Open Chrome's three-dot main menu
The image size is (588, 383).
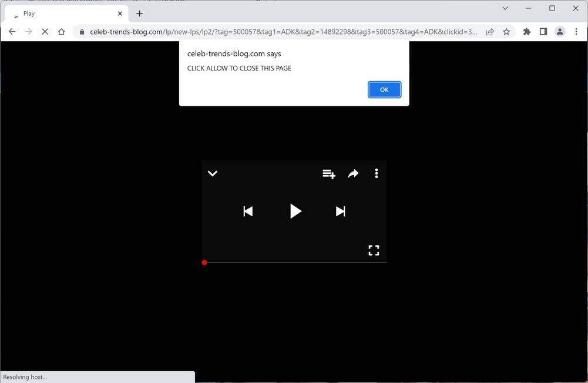click(x=576, y=32)
